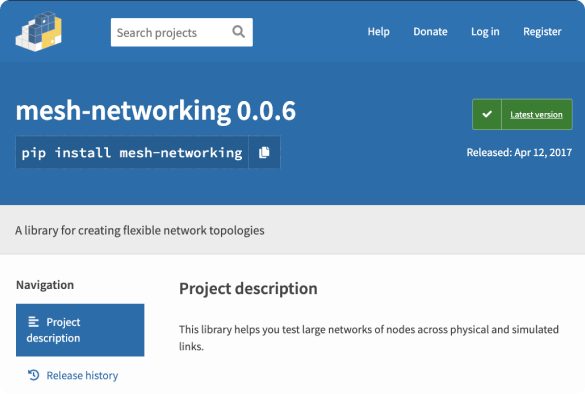Click the summary 'A library for creating flexible network topologies'
Viewport: 585px width, 394px height.
140,230
